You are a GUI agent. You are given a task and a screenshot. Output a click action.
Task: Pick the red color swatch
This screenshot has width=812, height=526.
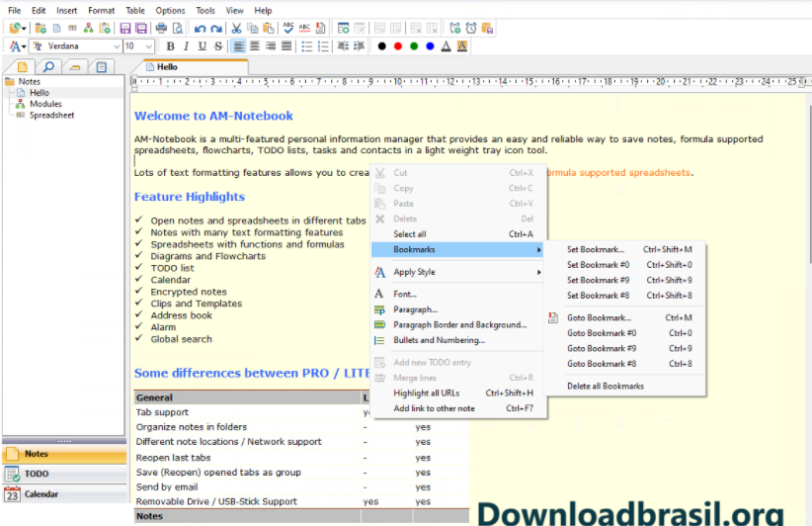tap(398, 46)
